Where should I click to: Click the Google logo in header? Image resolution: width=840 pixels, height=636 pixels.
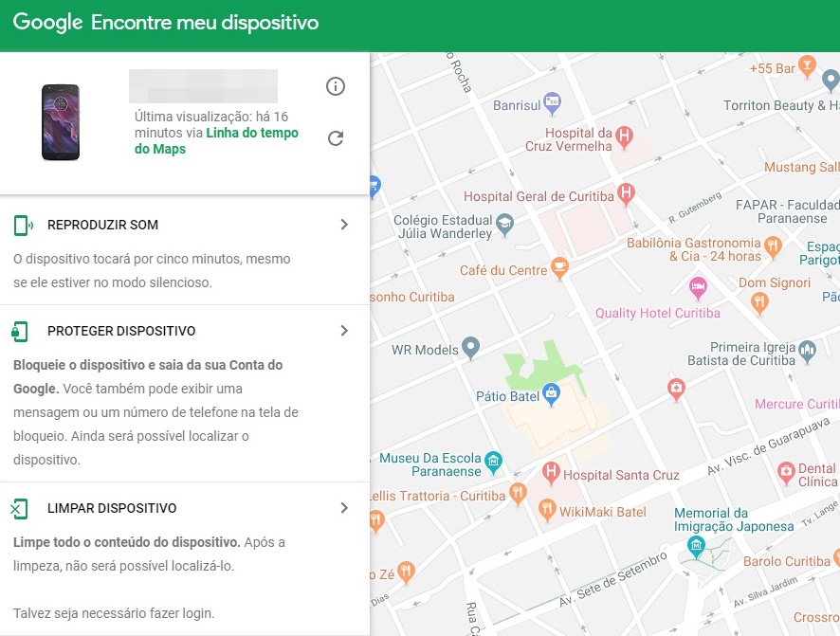point(47,23)
